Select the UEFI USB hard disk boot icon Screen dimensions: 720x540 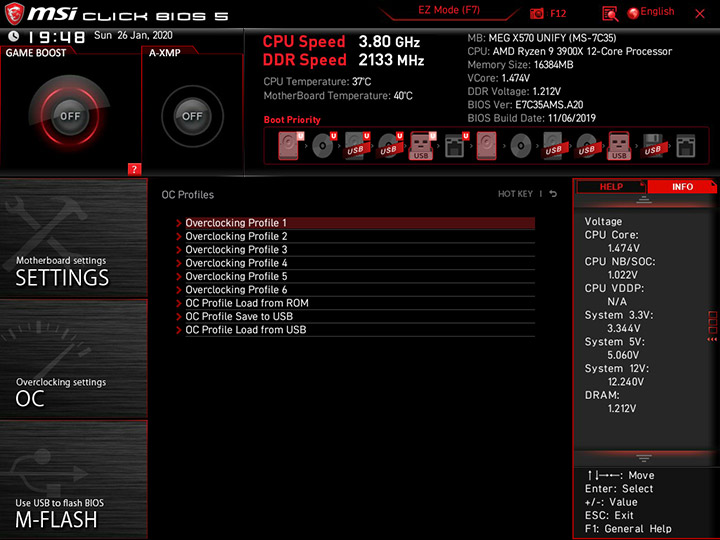click(357, 146)
